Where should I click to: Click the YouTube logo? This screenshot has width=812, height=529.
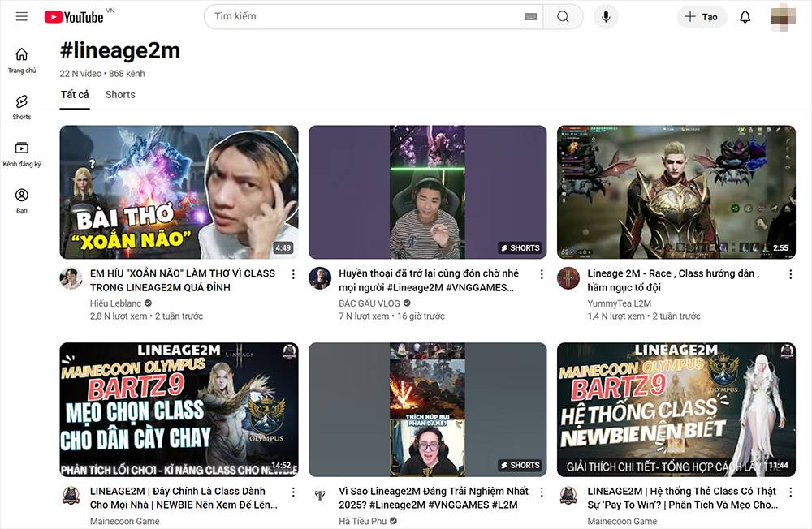point(74,17)
